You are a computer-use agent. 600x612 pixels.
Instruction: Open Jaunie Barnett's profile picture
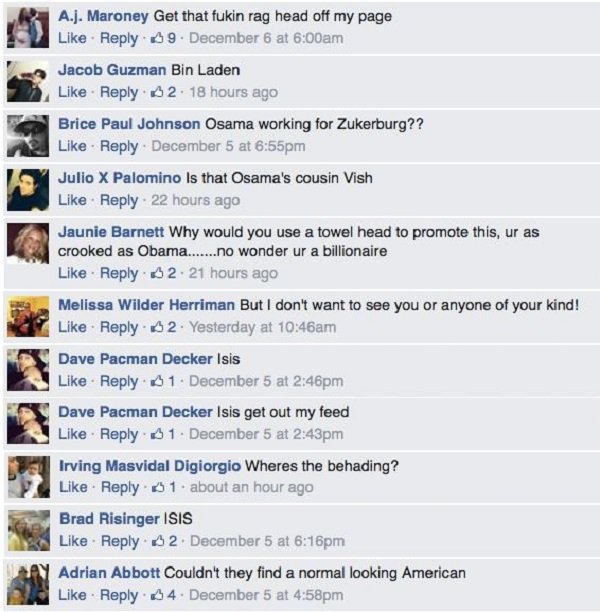click(28, 244)
